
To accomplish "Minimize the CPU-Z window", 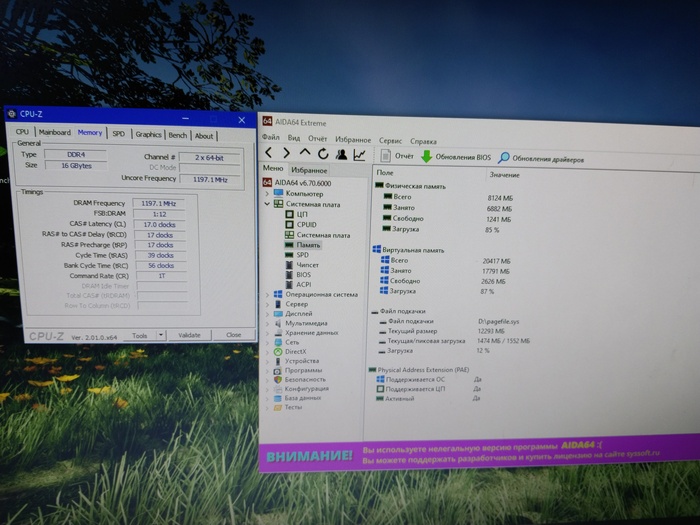I will [186, 118].
